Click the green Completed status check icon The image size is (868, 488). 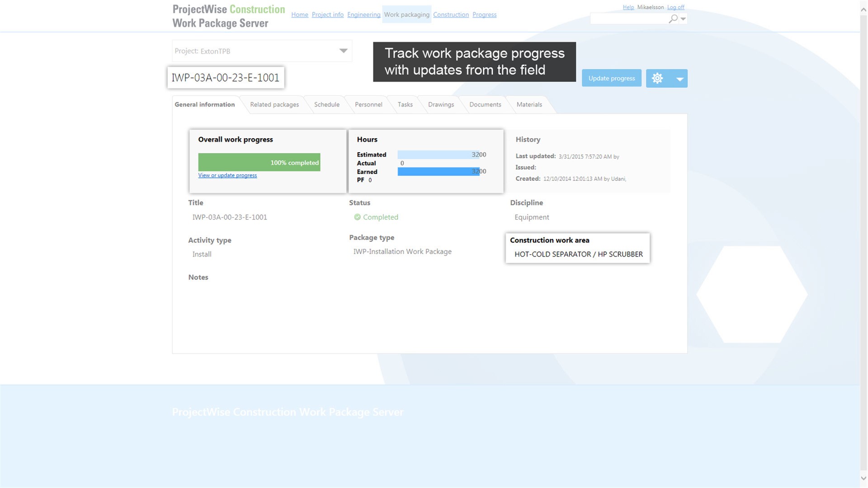click(357, 217)
